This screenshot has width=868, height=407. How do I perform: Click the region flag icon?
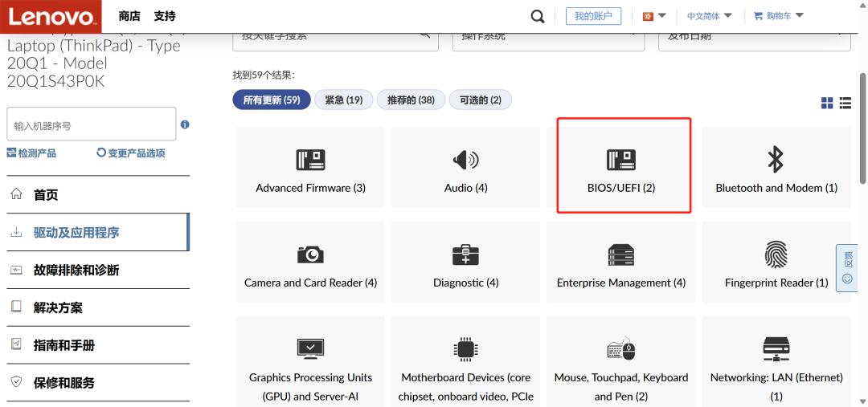click(648, 16)
